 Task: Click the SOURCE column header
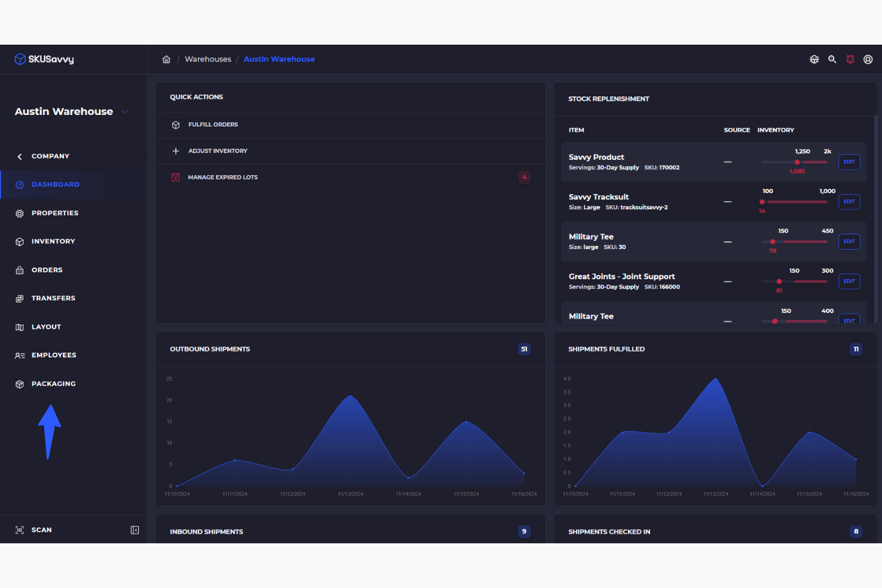[737, 130]
